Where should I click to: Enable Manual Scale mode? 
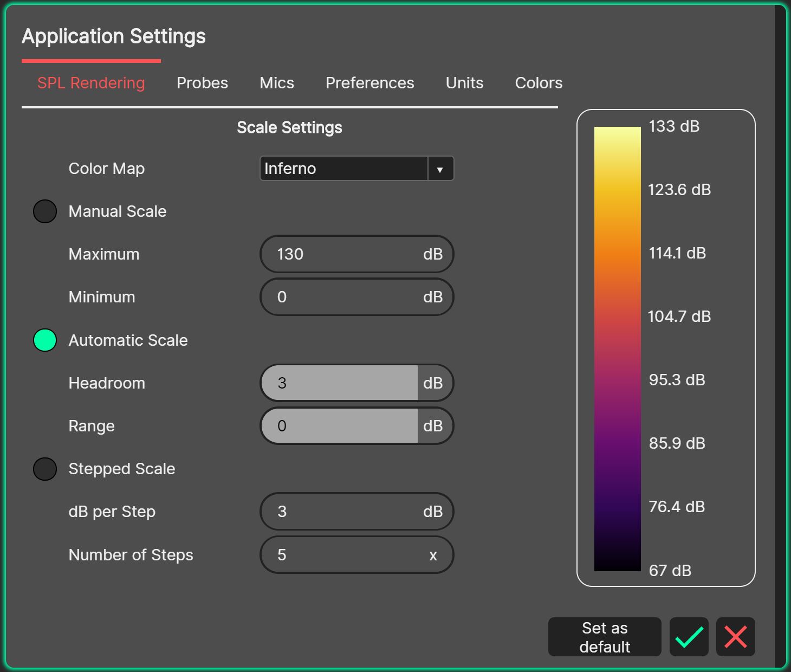44,211
